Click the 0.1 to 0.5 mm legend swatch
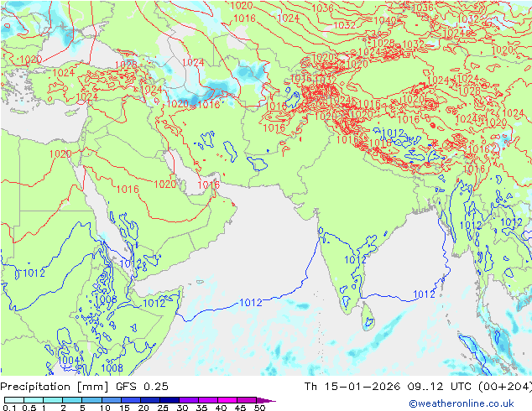The width and height of the screenshot is (532, 411). click(14, 400)
